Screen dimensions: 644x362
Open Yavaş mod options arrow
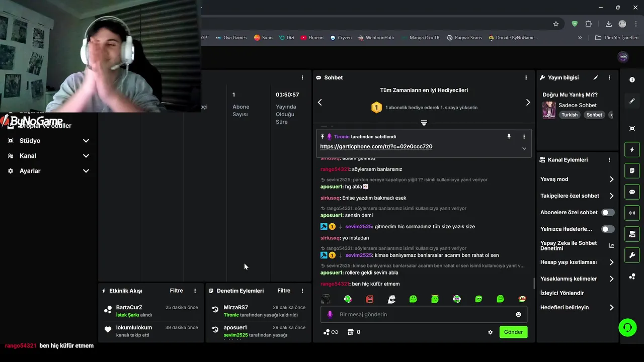click(611, 179)
